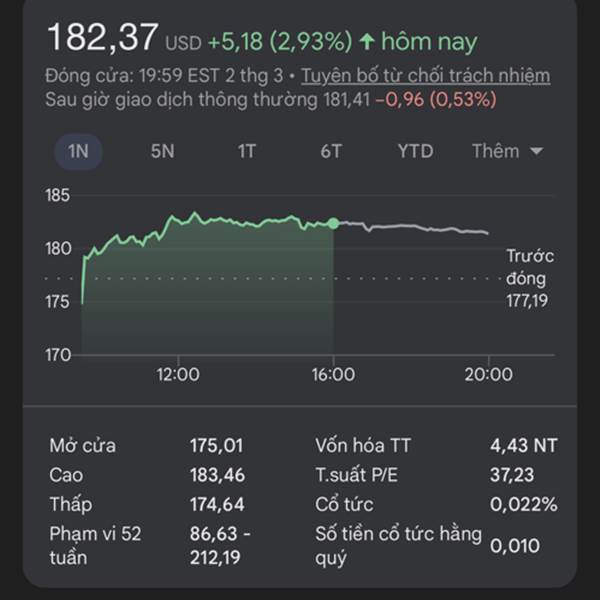Click the after-hours change −0,96 (0,53%)
The width and height of the screenshot is (600, 600).
click(x=436, y=99)
